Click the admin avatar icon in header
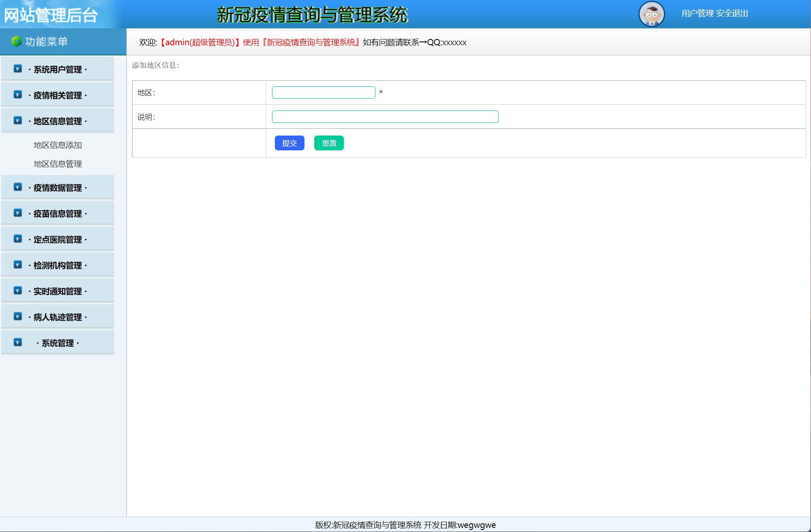The image size is (811, 532). [x=652, y=14]
